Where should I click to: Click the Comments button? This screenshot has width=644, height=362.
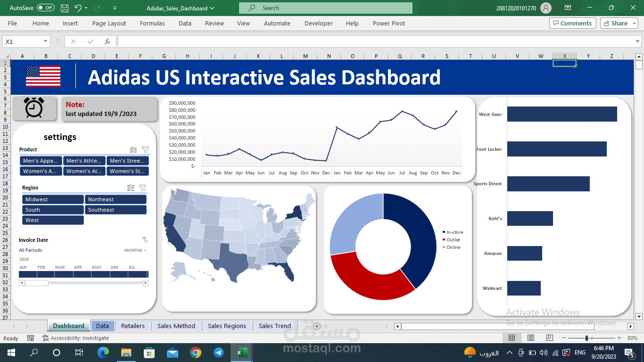pos(572,23)
